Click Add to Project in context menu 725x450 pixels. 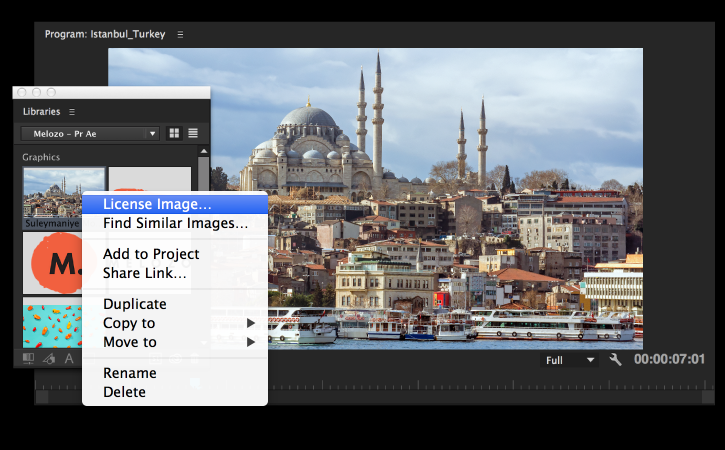[175, 254]
